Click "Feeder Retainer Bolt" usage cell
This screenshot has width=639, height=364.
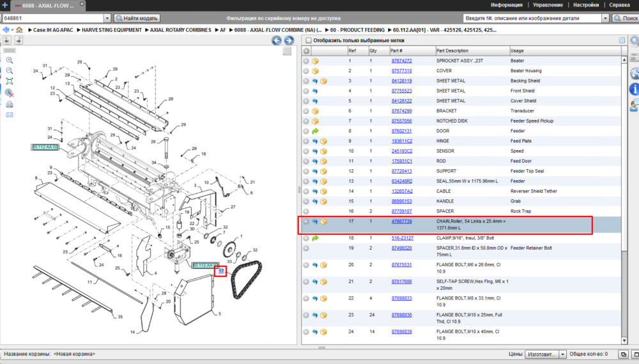coord(531,248)
